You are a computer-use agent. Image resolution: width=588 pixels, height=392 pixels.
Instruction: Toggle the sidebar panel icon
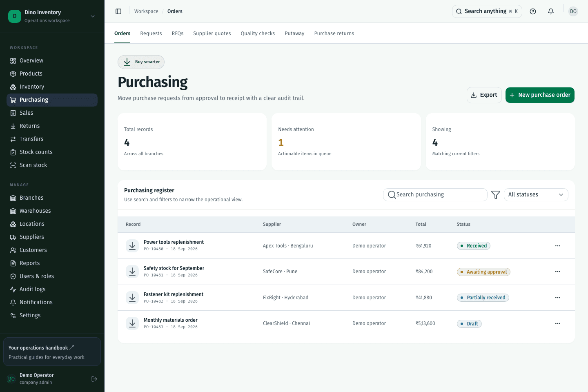[118, 11]
